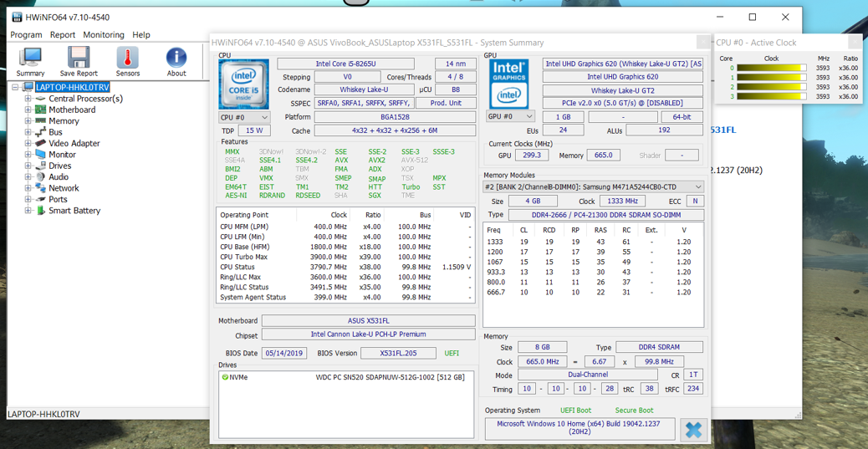The width and height of the screenshot is (868, 449).
Task: Click the Intel Core i5 CPU logo
Action: tap(243, 84)
